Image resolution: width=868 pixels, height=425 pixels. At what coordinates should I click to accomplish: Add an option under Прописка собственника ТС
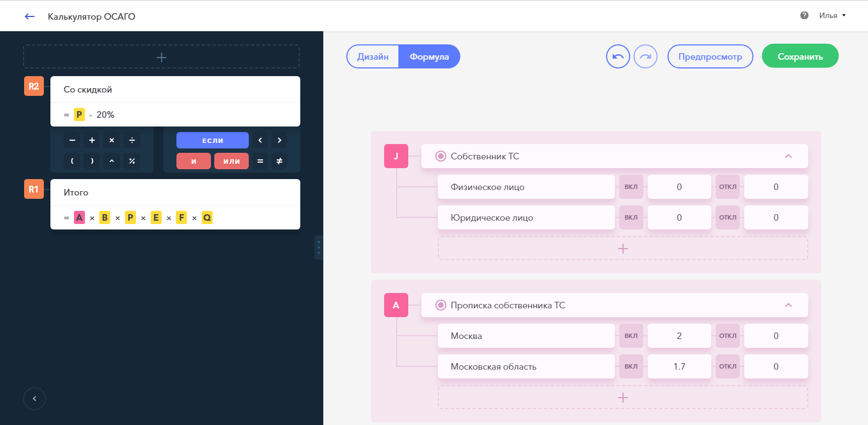point(623,398)
